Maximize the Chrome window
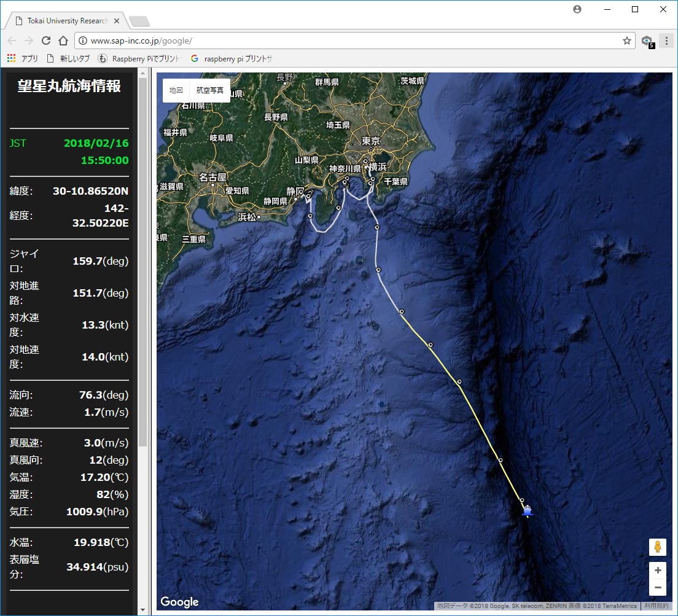This screenshot has height=616, width=678. pyautogui.click(x=635, y=9)
